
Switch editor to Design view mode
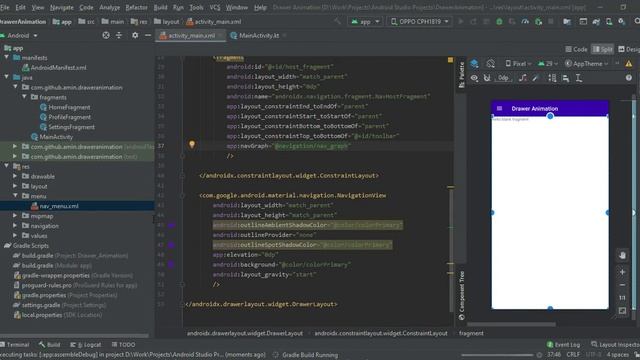[629, 49]
